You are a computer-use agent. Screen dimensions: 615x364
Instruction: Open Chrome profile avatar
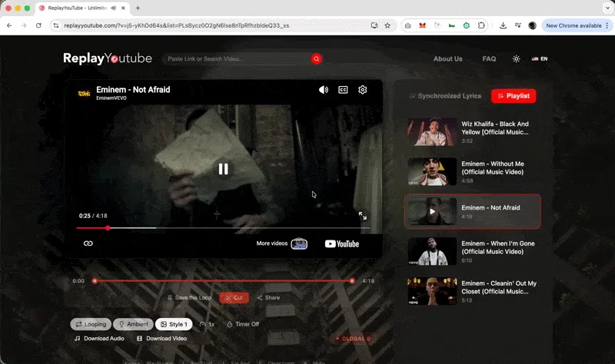[532, 25]
